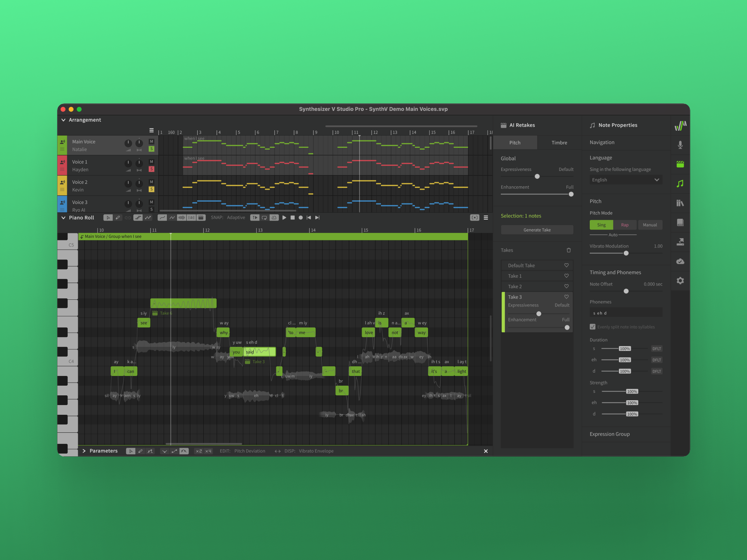
Task: Select Take 1 in the Takes list
Action: click(537, 276)
